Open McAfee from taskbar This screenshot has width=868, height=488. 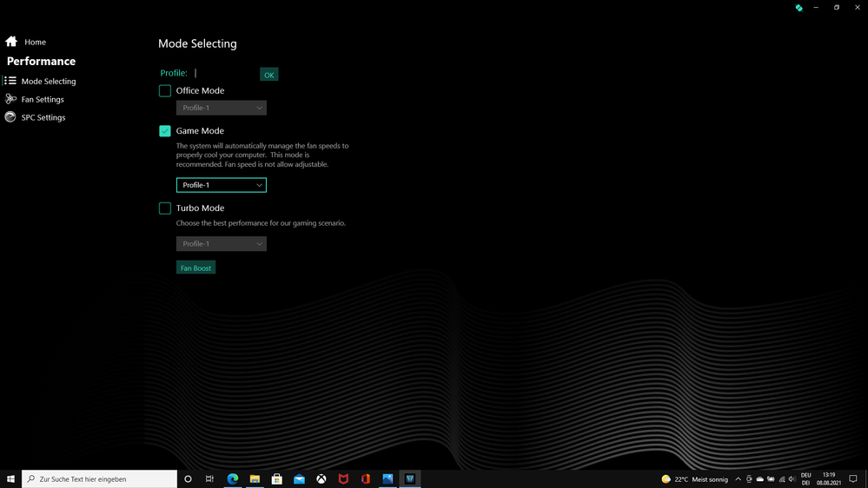[x=343, y=478]
